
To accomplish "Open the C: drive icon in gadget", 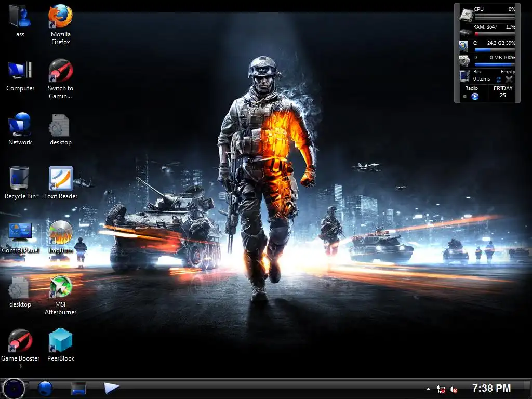I will coord(463,46).
